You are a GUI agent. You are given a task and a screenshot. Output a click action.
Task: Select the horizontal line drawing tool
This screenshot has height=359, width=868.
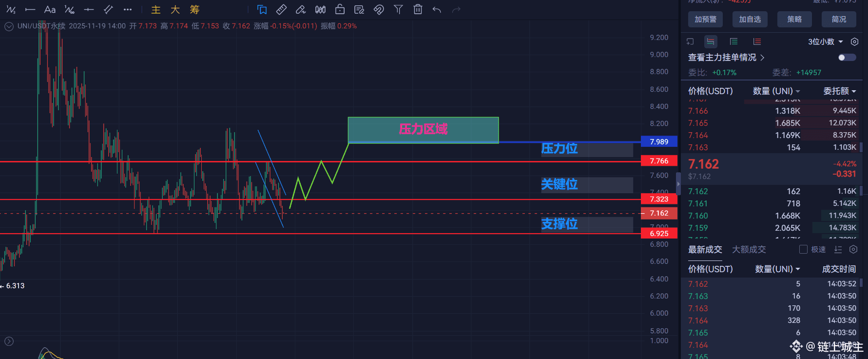30,10
